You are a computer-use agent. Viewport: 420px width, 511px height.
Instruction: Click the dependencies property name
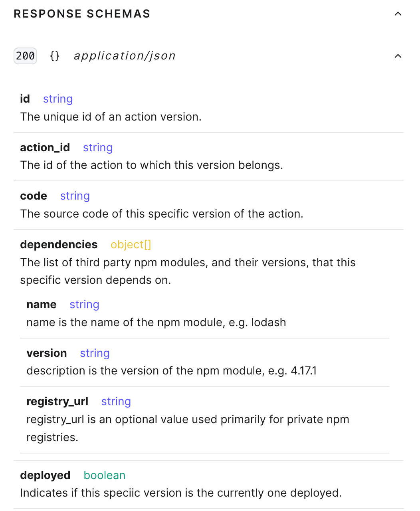59,244
